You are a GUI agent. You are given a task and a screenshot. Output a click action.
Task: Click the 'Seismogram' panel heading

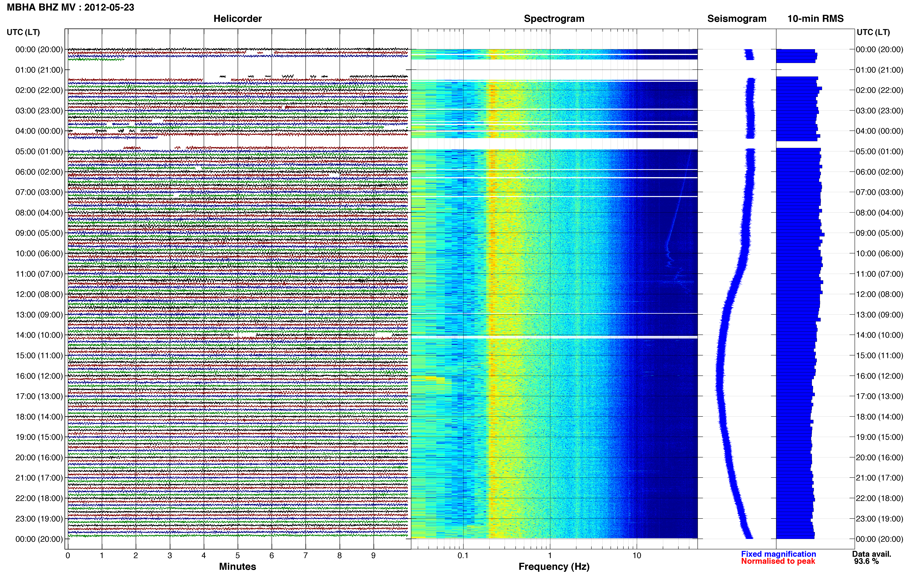tap(737, 19)
